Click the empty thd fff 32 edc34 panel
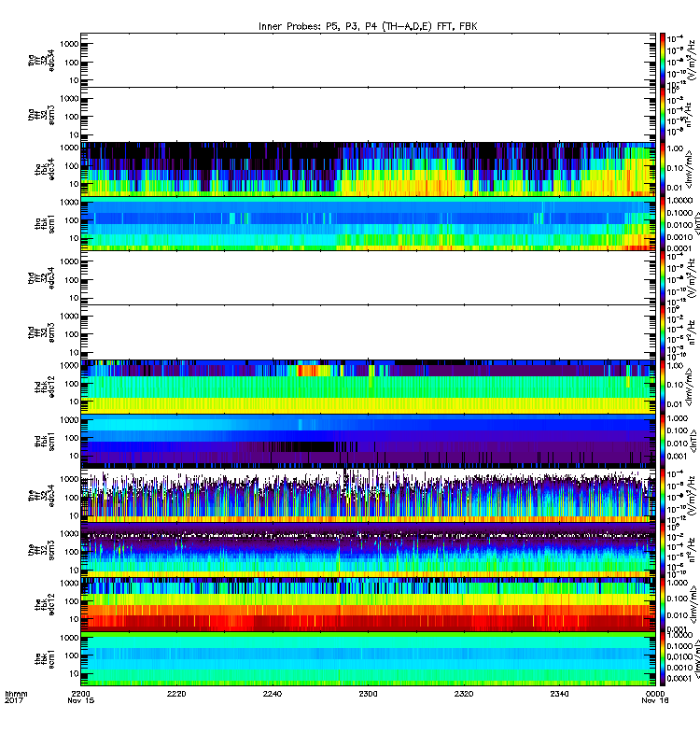 368,277
